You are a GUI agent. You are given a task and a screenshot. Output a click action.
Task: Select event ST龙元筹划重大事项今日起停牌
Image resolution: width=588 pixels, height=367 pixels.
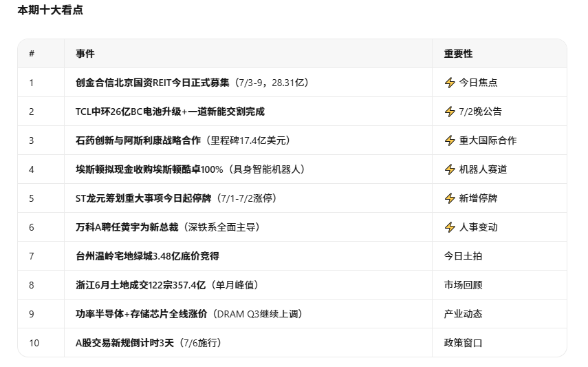[x=143, y=198]
